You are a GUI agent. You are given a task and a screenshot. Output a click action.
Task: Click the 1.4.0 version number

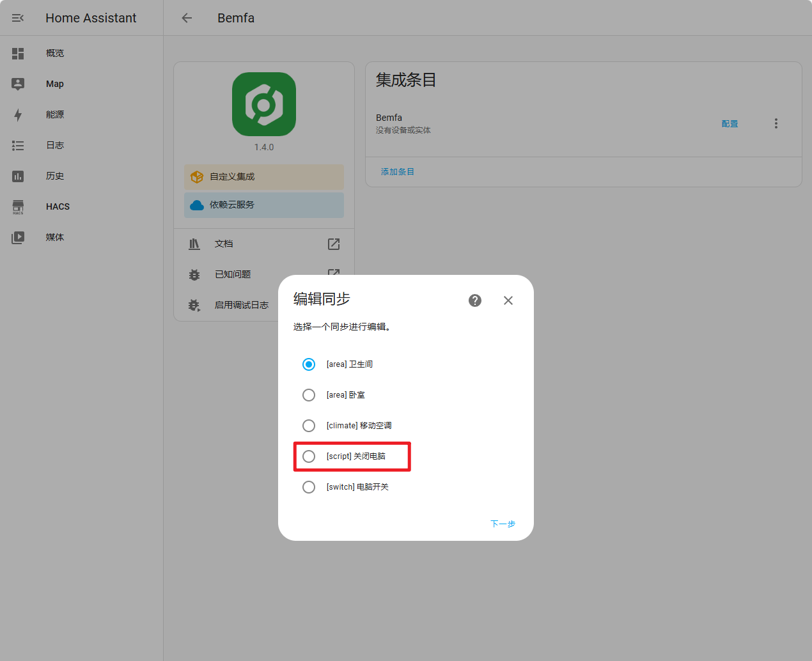(x=264, y=147)
